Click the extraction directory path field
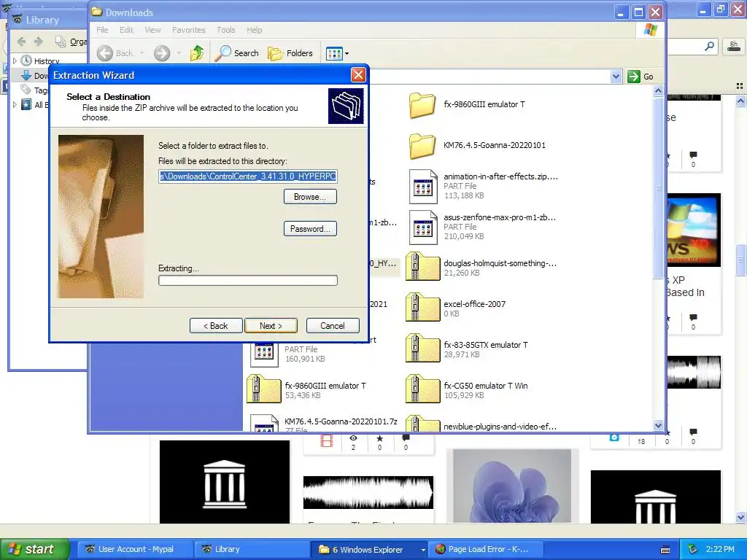 pyautogui.click(x=248, y=176)
